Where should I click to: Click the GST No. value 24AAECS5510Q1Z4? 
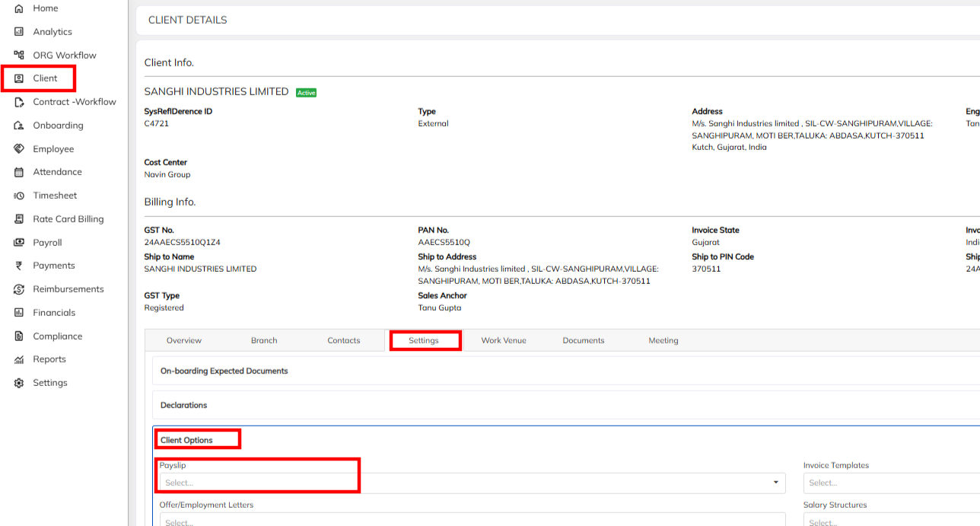point(183,242)
